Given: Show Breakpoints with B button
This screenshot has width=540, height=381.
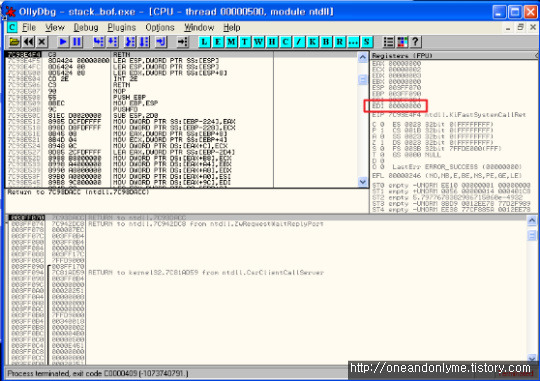Looking at the screenshot, I should coord(326,42).
